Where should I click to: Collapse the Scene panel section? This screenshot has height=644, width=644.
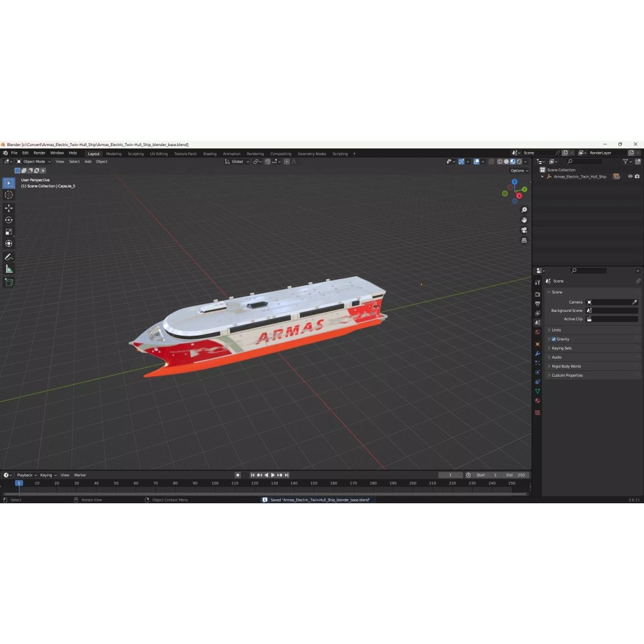tap(549, 292)
